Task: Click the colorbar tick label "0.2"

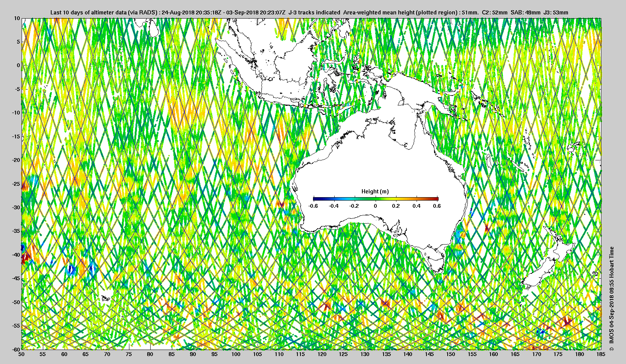Action: coord(396,206)
